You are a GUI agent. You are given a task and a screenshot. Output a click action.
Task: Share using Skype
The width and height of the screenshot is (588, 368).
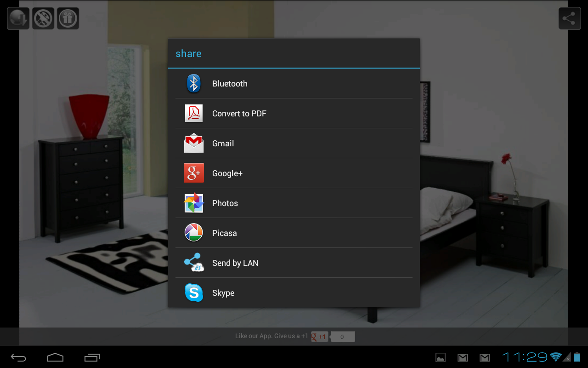(294, 293)
